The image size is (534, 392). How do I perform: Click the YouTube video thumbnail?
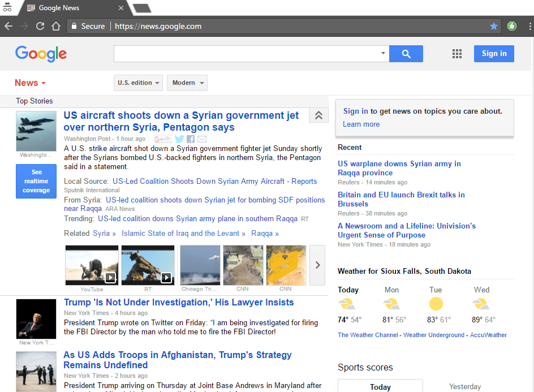[x=91, y=265]
